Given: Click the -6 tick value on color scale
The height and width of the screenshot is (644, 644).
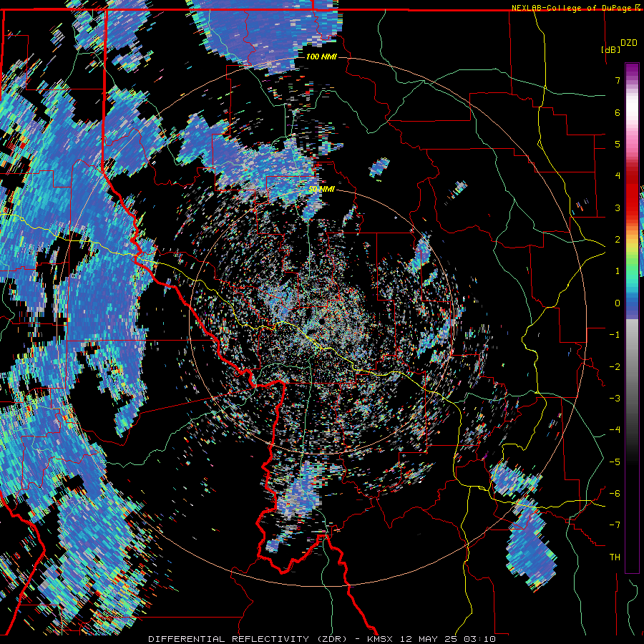Looking at the screenshot, I should 615,494.
